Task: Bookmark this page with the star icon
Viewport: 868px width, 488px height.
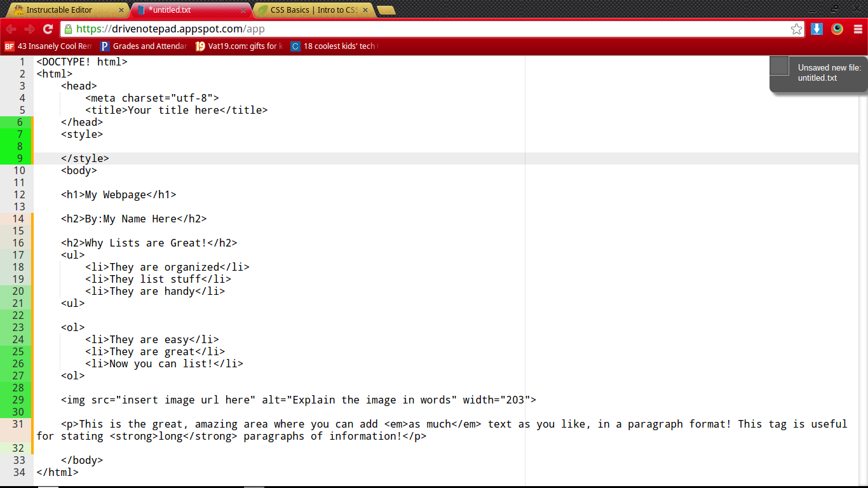Action: click(x=796, y=29)
